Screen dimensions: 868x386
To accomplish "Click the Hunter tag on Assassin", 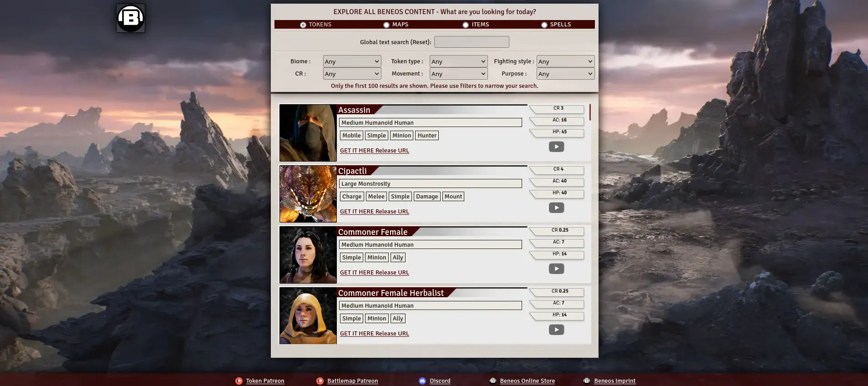I will coord(427,136).
